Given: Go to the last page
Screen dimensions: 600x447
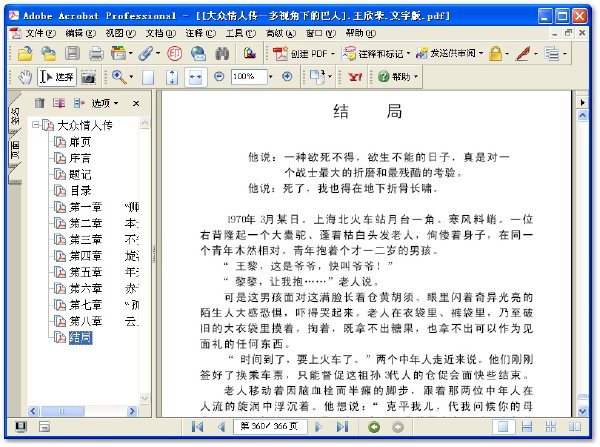Looking at the screenshot, I should (342, 427).
